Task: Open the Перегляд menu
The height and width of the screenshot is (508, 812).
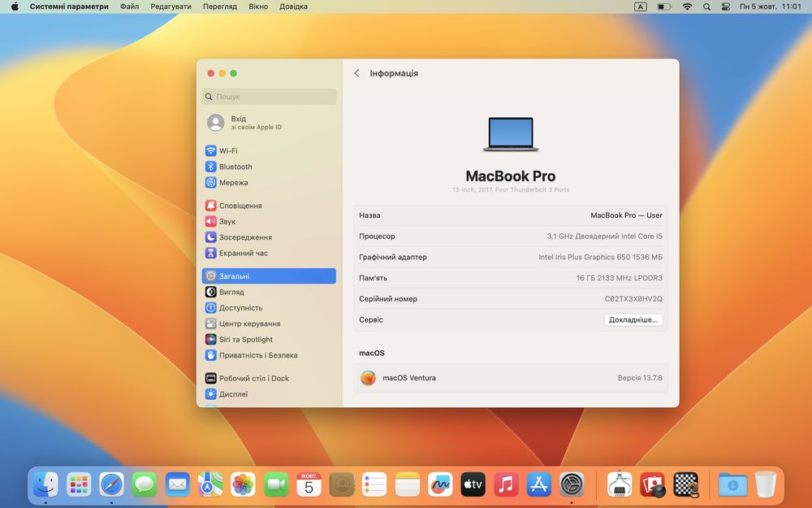Action: 220,7
